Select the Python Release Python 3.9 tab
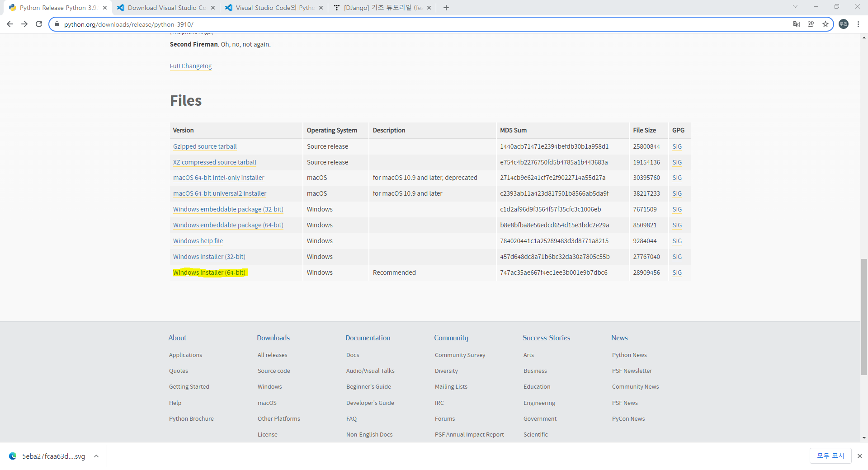Viewport: 868px width, 470px height. tap(58, 8)
